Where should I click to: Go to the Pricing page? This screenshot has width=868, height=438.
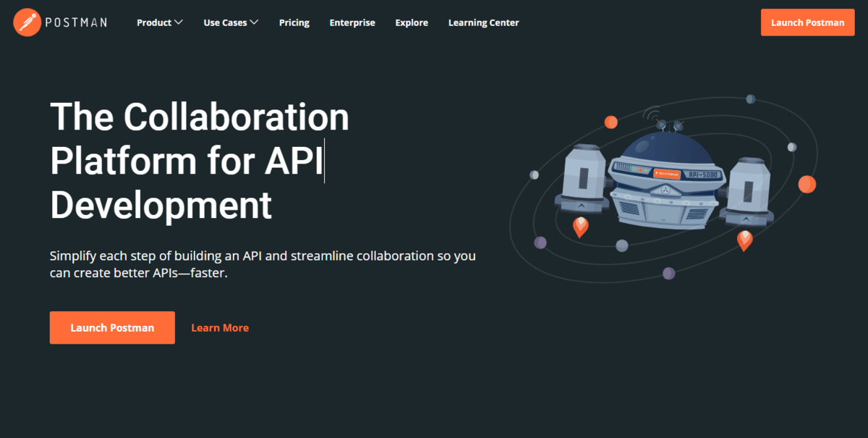(294, 22)
